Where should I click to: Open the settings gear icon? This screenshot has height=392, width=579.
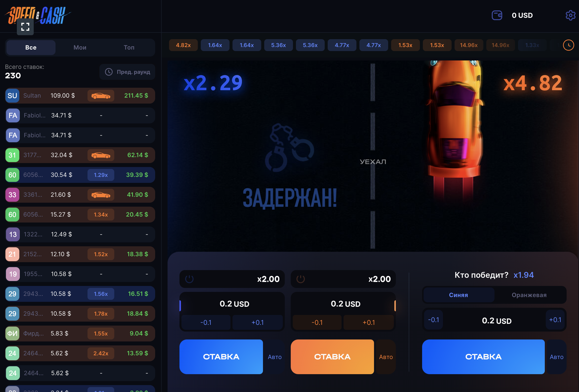[x=570, y=15]
